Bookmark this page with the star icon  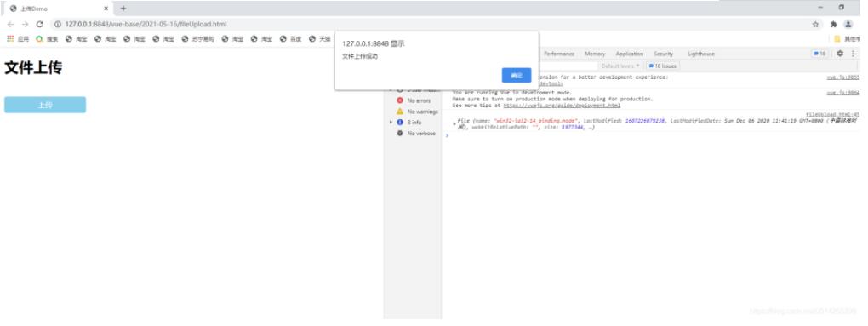click(x=815, y=25)
